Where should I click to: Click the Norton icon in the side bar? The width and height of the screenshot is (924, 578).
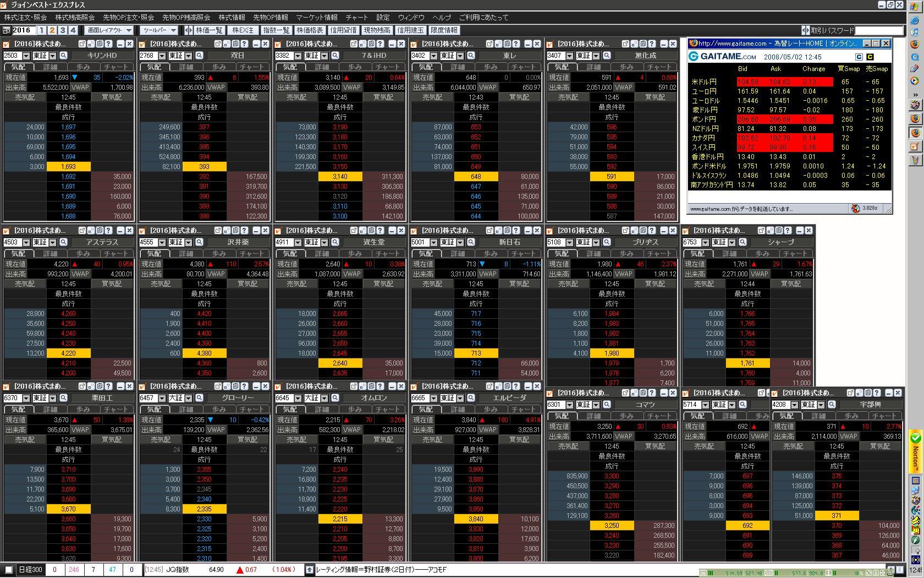(x=916, y=451)
